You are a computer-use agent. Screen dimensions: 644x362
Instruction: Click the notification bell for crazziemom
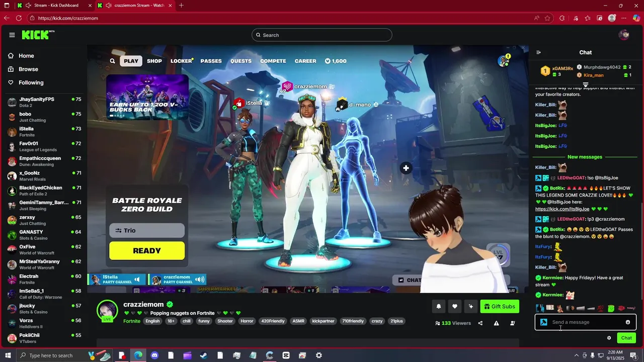click(x=439, y=306)
